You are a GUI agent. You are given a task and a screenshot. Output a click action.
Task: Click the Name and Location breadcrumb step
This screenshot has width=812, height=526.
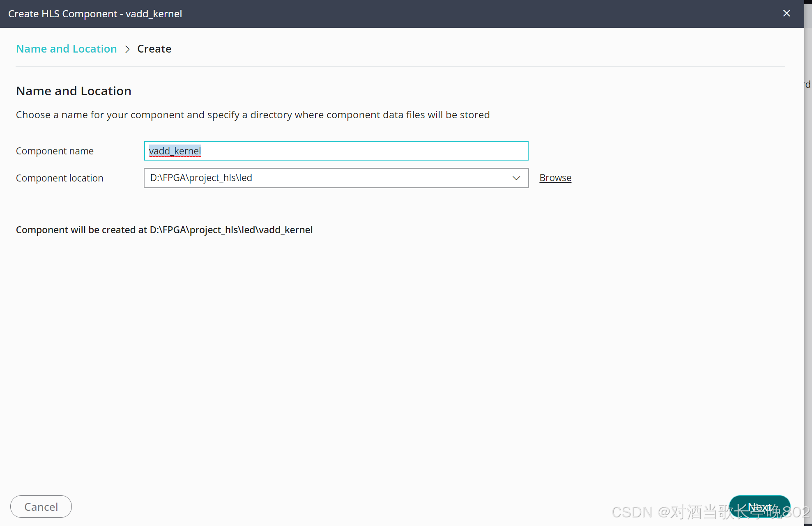point(67,49)
